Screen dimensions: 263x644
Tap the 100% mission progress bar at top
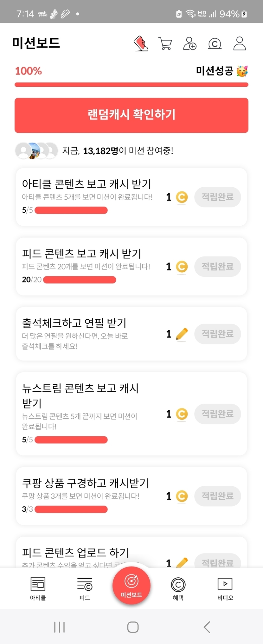(131, 85)
